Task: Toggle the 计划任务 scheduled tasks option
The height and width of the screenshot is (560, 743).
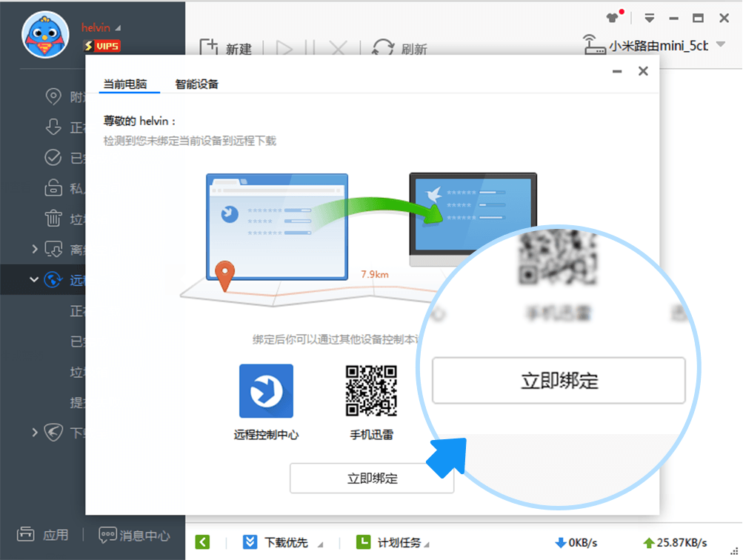Action: coord(398,541)
